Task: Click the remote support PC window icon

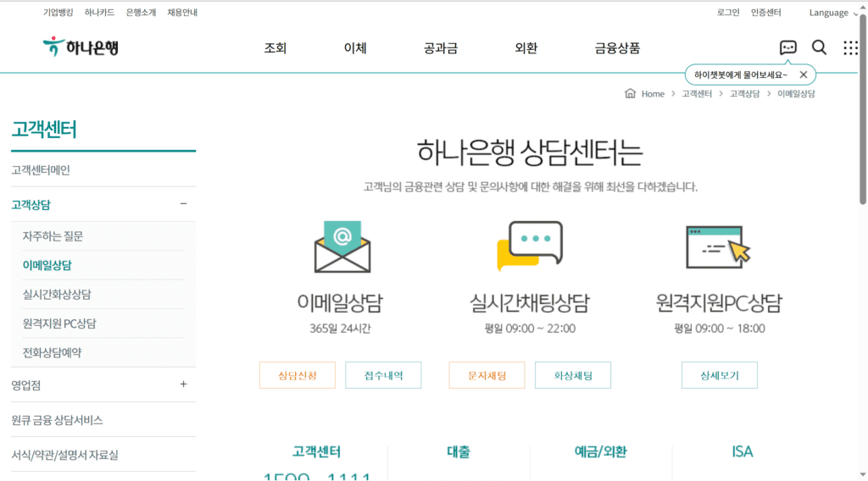Action: 718,246
